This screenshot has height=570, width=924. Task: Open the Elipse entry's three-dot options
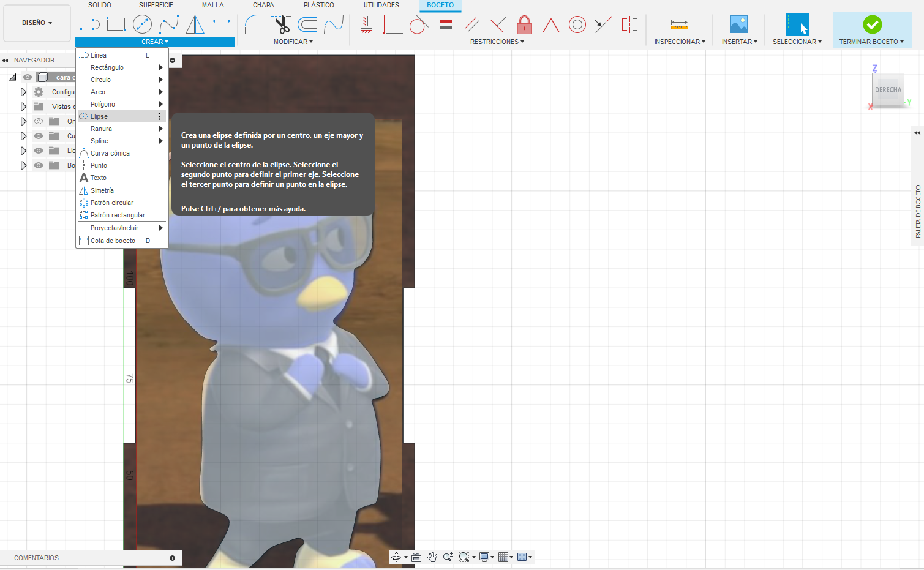tap(159, 116)
